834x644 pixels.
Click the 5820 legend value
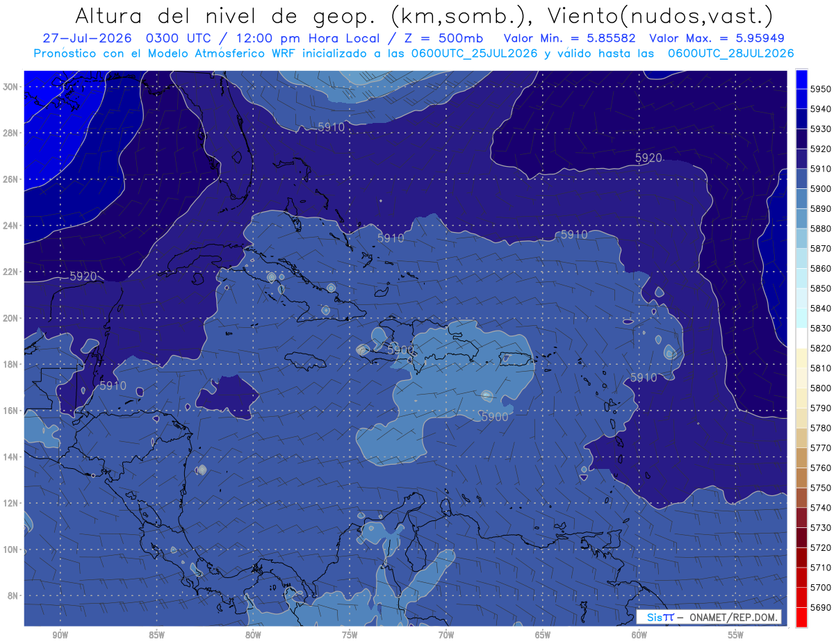821,348
